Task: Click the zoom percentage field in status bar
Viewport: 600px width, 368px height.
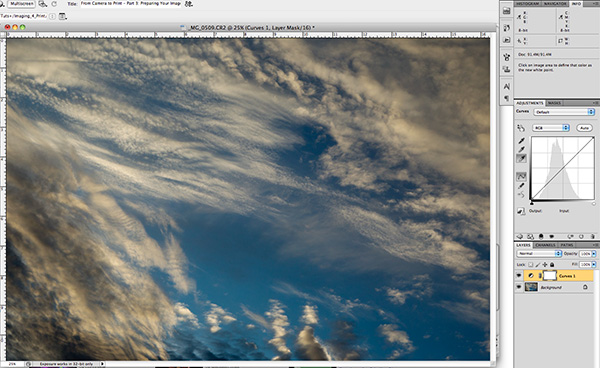Action: click(x=13, y=364)
